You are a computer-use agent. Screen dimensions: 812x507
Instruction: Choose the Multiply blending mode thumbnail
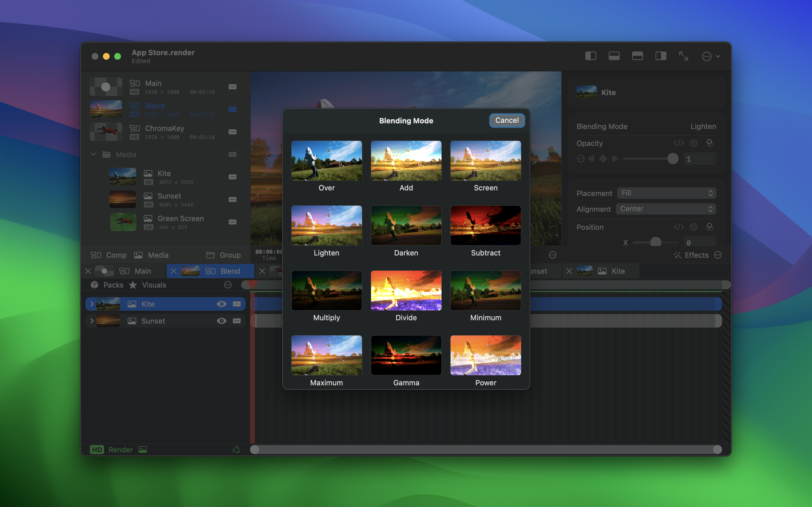[x=326, y=290]
